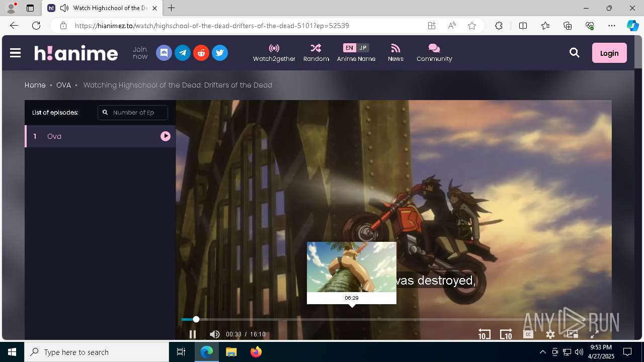Viewport: 644px width, 362px height.
Task: Open the hamburger sidebar menu
Action: pos(15,53)
